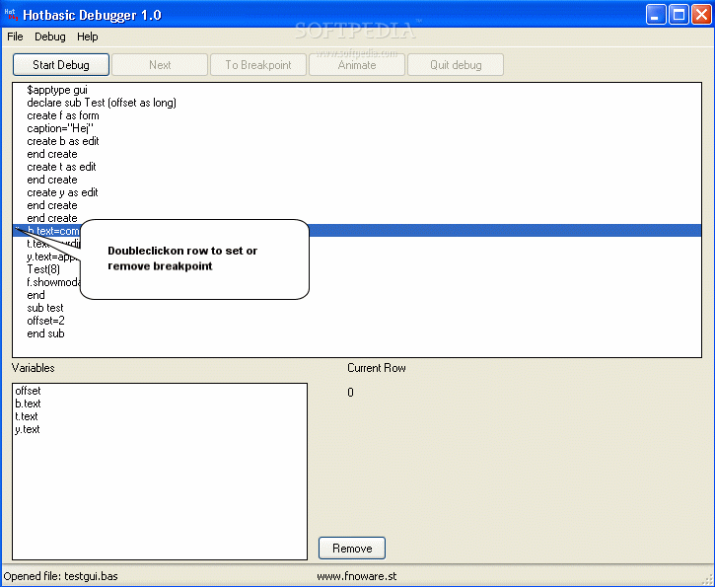Click the To Breakpoint button
Viewport: 715px width, 588px height.
258,65
